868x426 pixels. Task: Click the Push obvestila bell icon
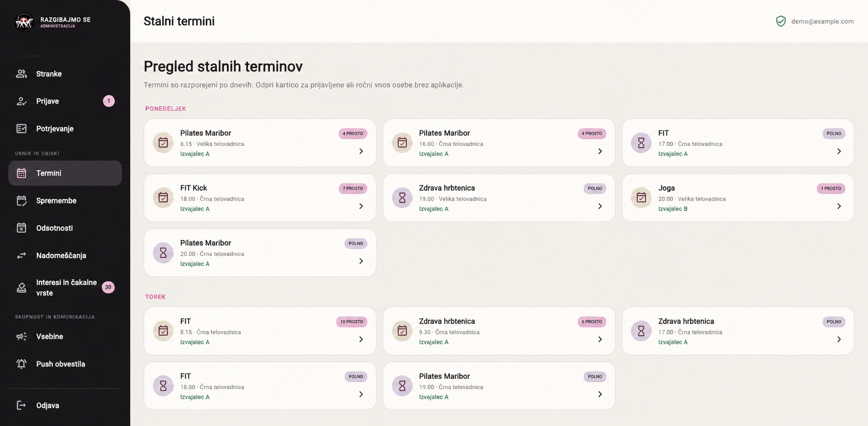21,364
